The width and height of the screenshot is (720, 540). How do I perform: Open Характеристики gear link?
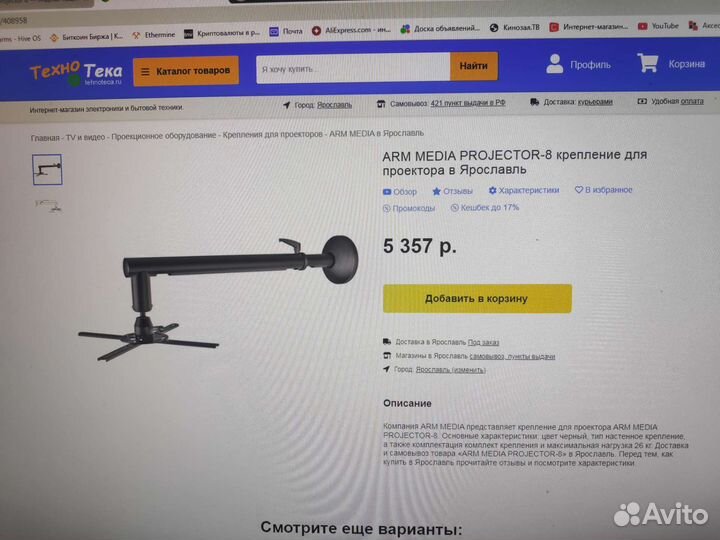tap(524, 190)
